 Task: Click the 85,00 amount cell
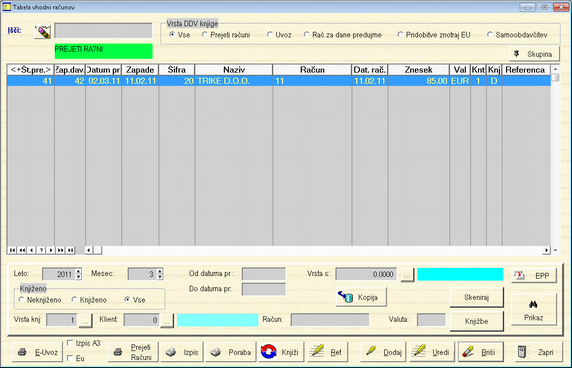coord(419,81)
